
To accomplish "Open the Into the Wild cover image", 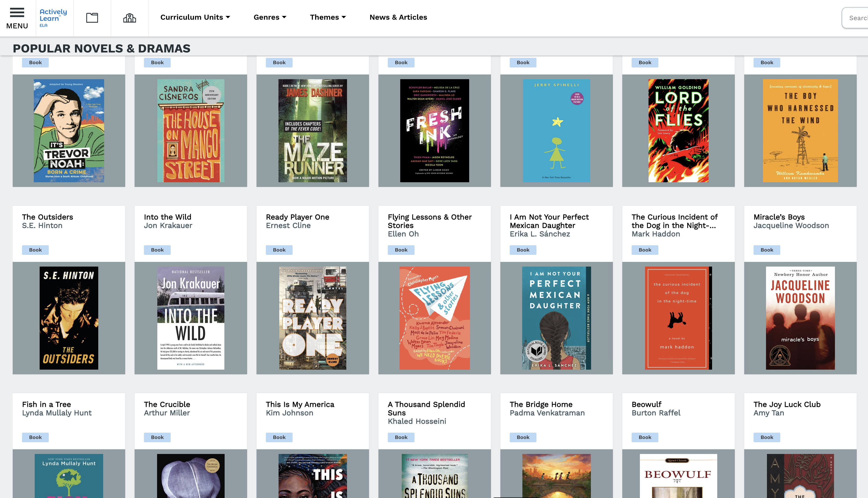I will [x=191, y=318].
